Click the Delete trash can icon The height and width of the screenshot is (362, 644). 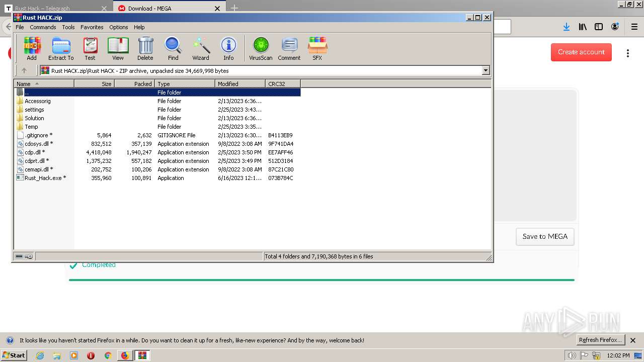tap(145, 49)
